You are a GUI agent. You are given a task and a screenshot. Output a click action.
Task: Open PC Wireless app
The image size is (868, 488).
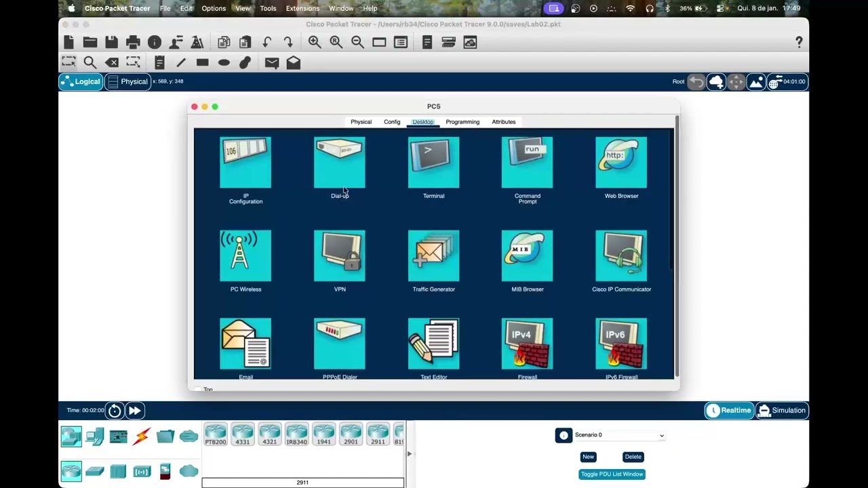[x=245, y=256]
